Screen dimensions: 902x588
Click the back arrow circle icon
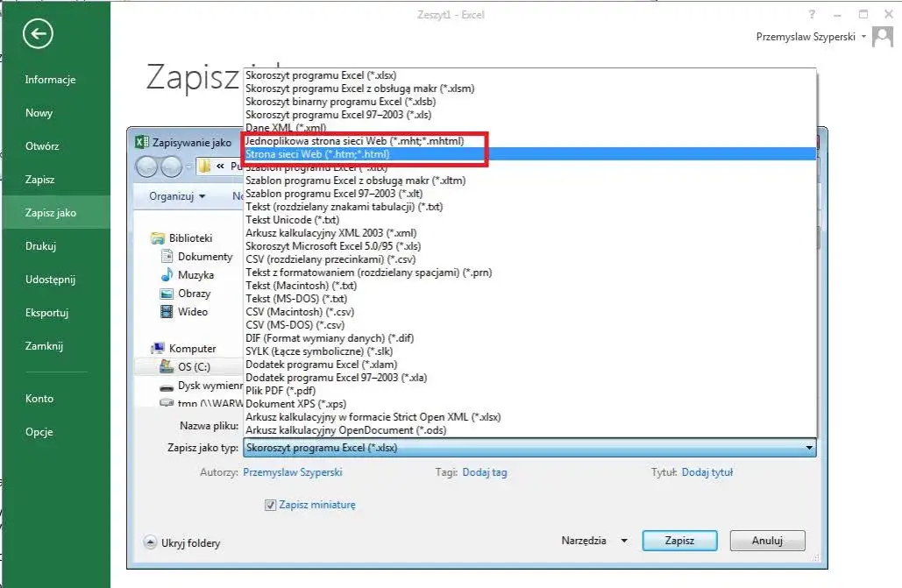pos(39,34)
